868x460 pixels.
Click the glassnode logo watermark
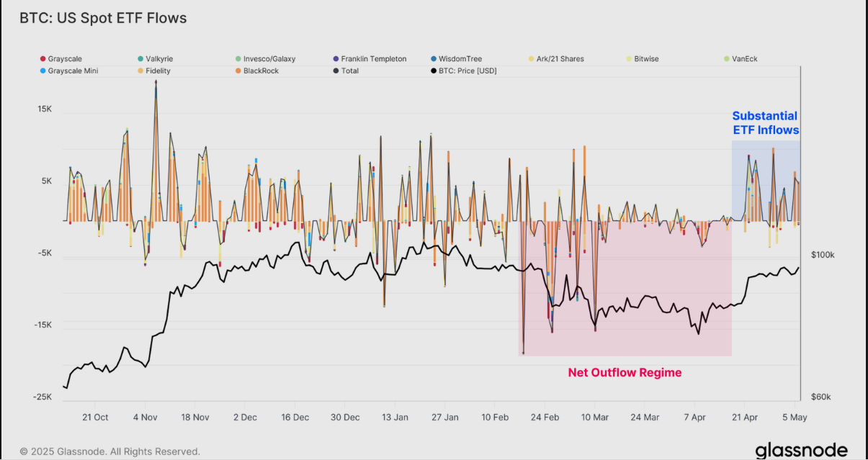[x=801, y=450]
